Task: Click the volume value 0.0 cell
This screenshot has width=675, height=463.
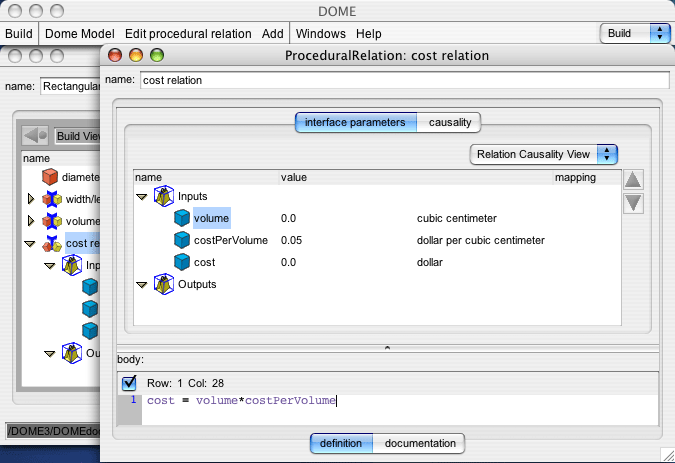Action: coord(288,218)
